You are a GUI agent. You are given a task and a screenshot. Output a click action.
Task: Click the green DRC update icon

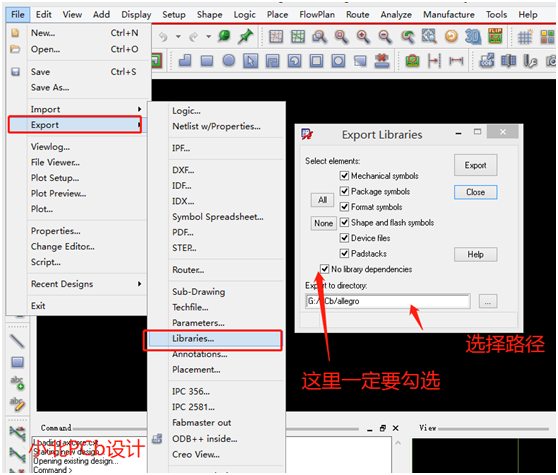coord(412,61)
